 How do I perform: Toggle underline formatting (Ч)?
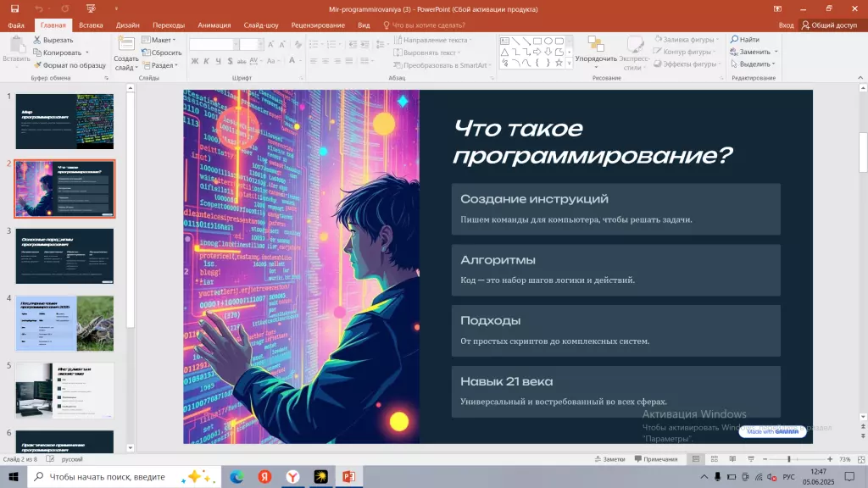[218, 60]
